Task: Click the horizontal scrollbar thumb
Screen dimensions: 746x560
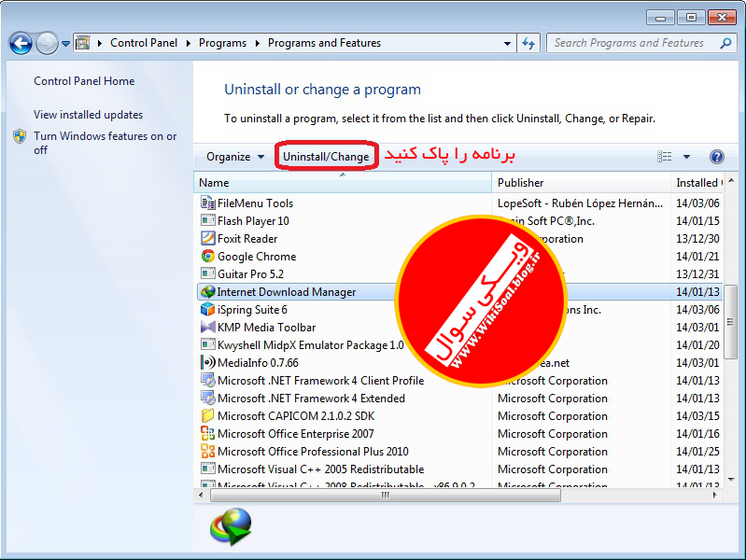Action: [x=386, y=496]
